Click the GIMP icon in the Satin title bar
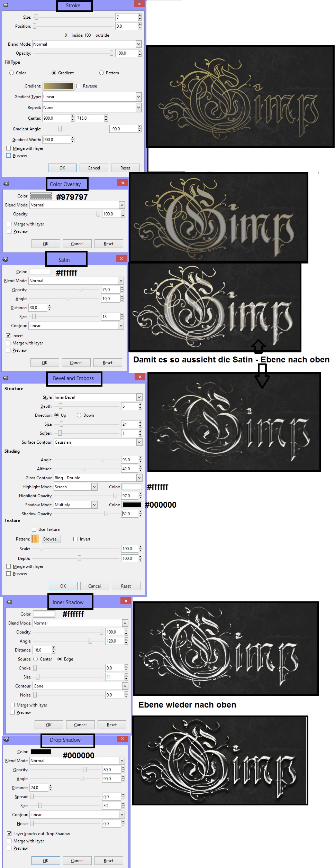 click(x=5, y=259)
